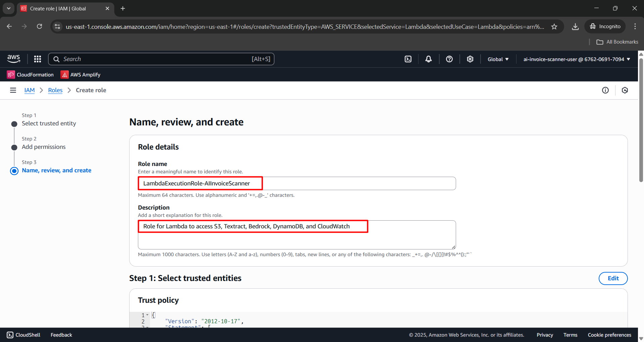Open the settings gear in AWS header
The width and height of the screenshot is (644, 342).
click(x=470, y=59)
